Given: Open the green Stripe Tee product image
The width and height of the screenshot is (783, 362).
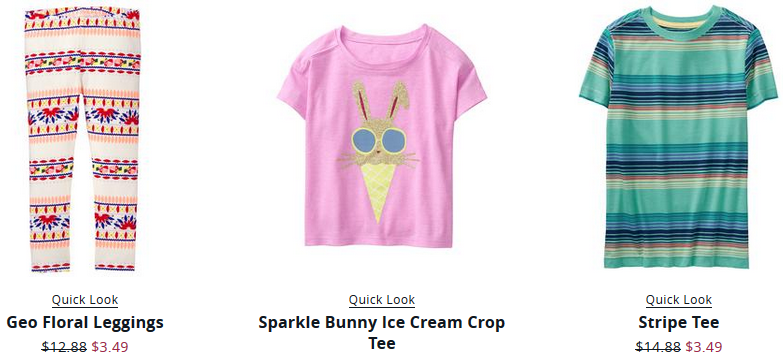Looking at the screenshot, I should (x=678, y=137).
